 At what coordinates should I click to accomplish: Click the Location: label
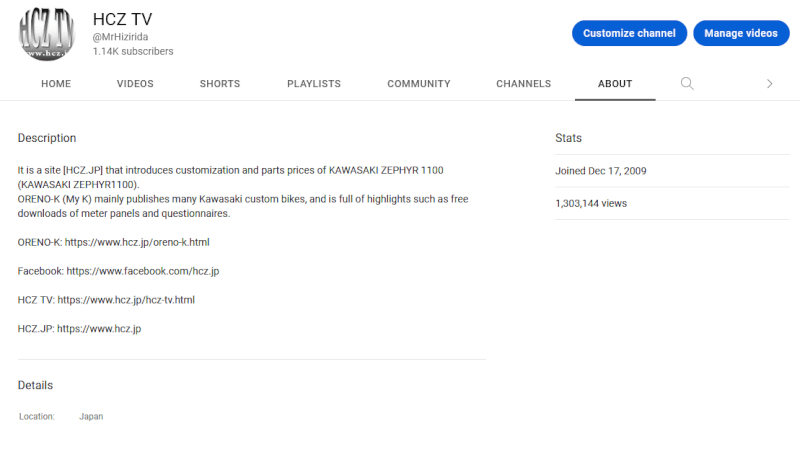pos(37,417)
